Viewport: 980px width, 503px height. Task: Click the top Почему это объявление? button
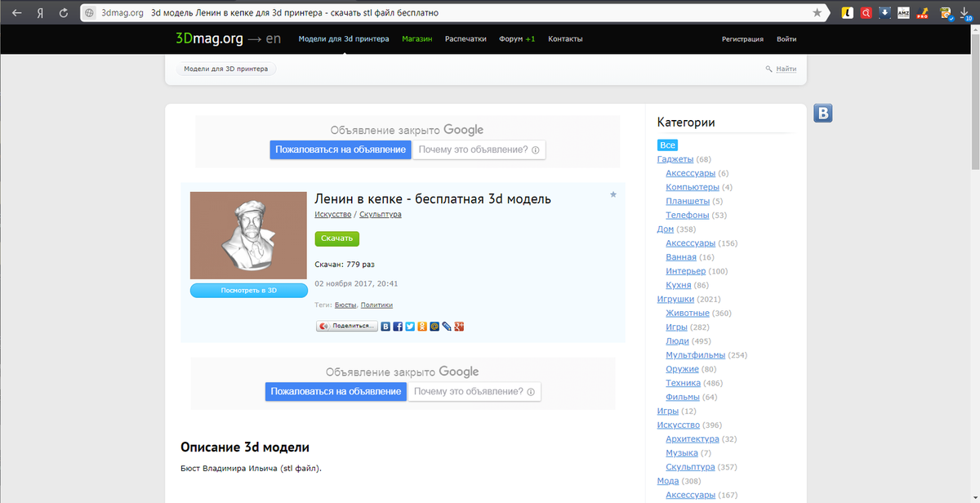tap(479, 149)
